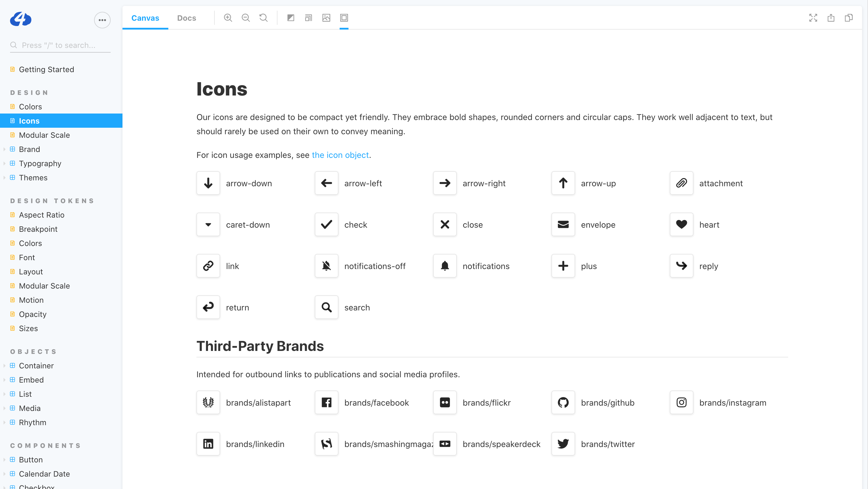
Task: Click the notifications-off bell icon tile
Action: (326, 266)
